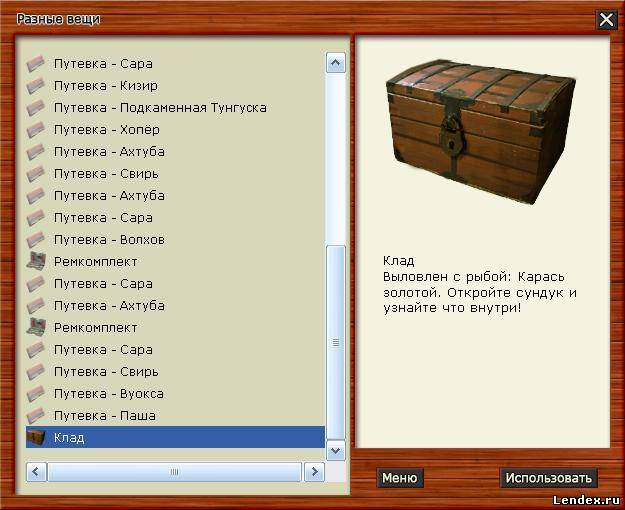Select Ремкомплект listed right below Путевка - Волхов
Image resolution: width=625 pixels, height=510 pixels.
[x=175, y=262]
